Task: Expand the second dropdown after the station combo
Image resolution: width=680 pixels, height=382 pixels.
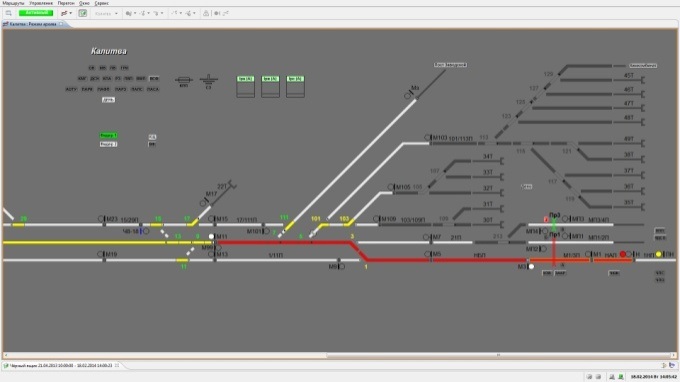Action: [x=148, y=13]
